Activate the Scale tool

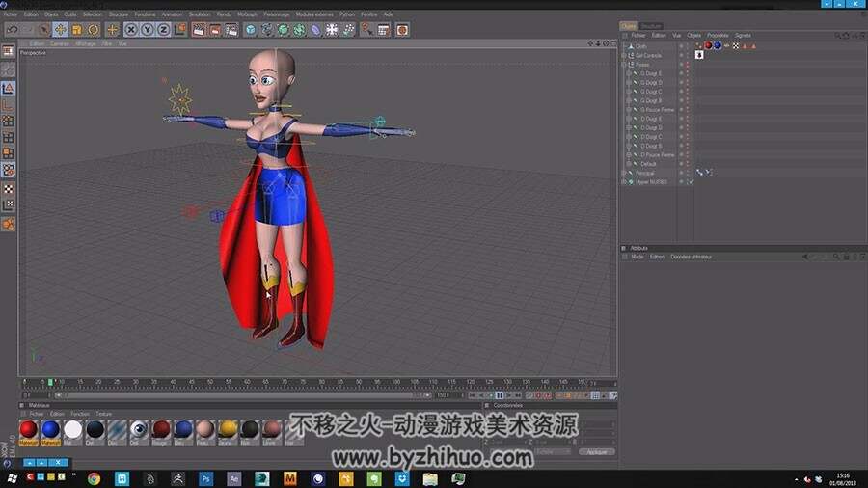coord(77,29)
